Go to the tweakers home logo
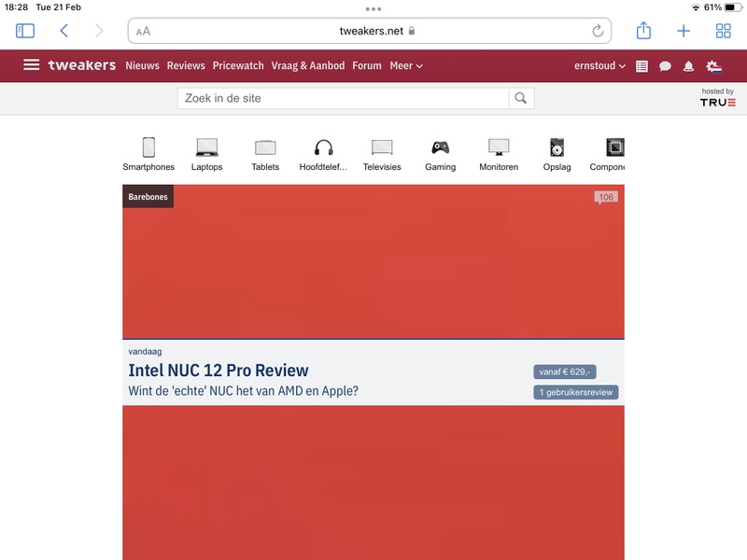The image size is (747, 560). pos(82,65)
